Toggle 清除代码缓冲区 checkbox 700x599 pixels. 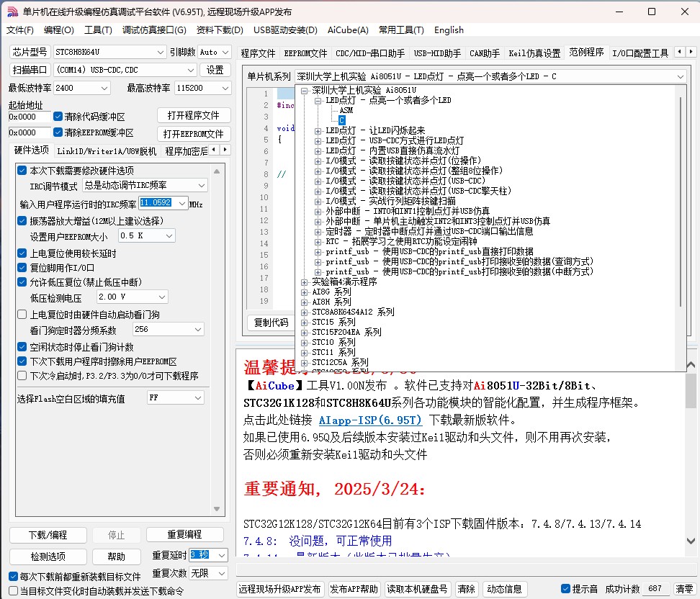click(58, 117)
